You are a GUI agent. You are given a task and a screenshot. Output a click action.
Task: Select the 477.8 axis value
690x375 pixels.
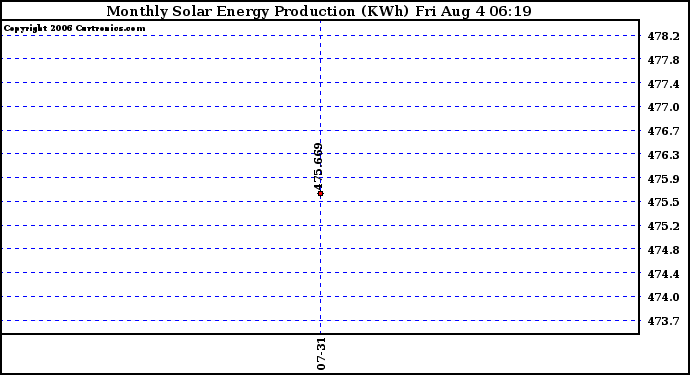click(663, 60)
